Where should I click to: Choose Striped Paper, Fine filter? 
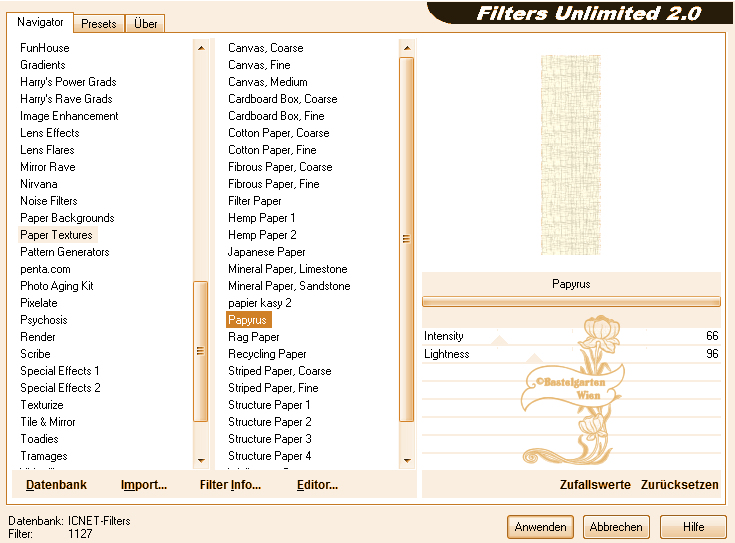tap(273, 388)
